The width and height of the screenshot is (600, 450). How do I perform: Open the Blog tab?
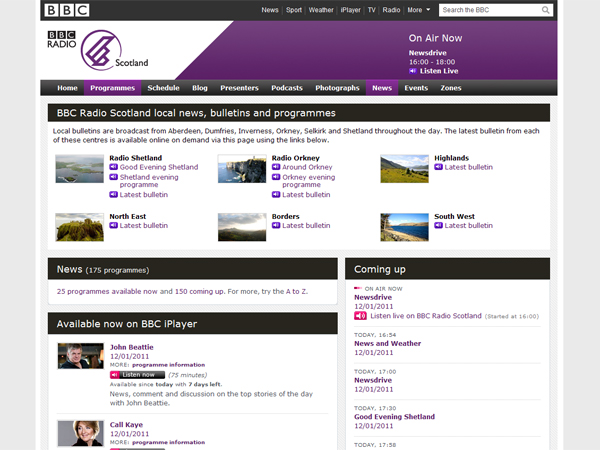200,88
